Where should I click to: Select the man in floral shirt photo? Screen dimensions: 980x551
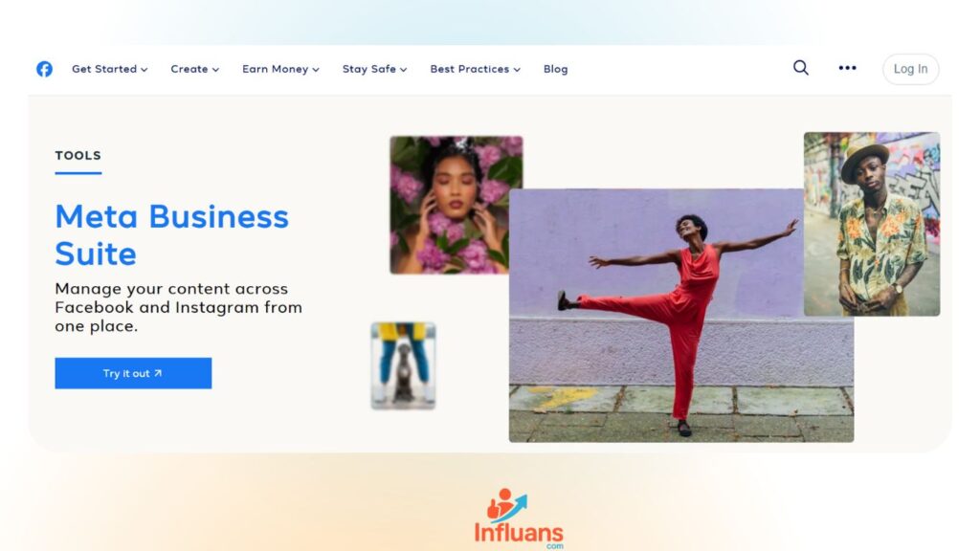click(x=872, y=224)
